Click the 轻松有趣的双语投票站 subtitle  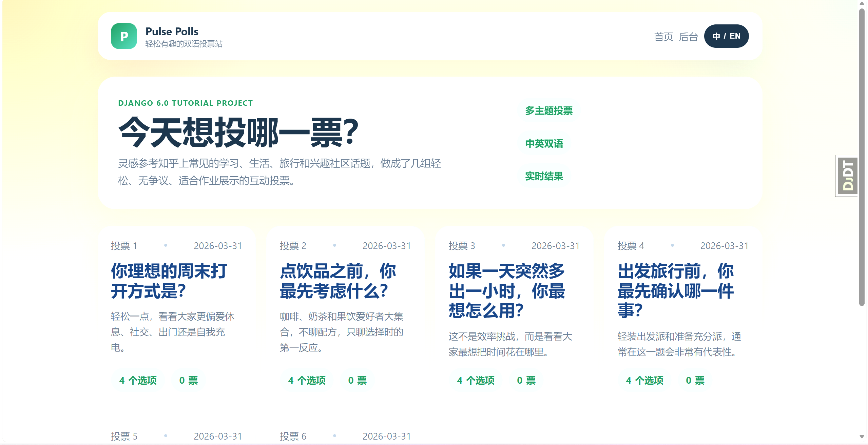tap(184, 44)
